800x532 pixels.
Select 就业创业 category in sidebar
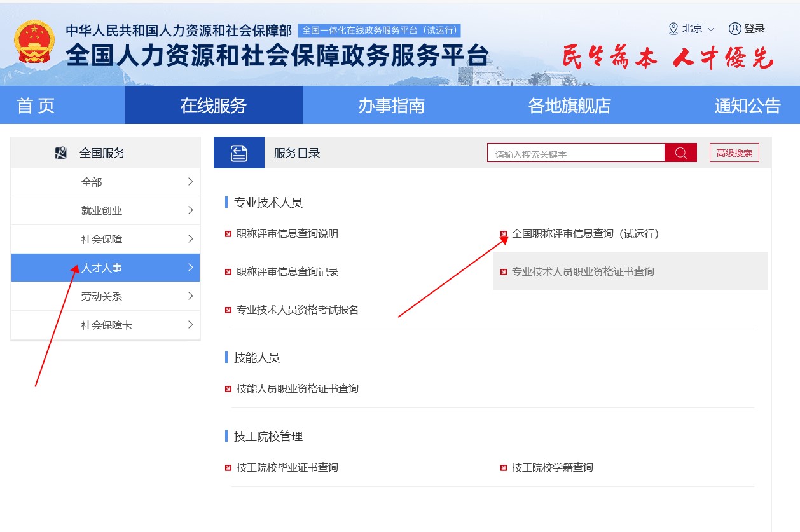coord(106,210)
